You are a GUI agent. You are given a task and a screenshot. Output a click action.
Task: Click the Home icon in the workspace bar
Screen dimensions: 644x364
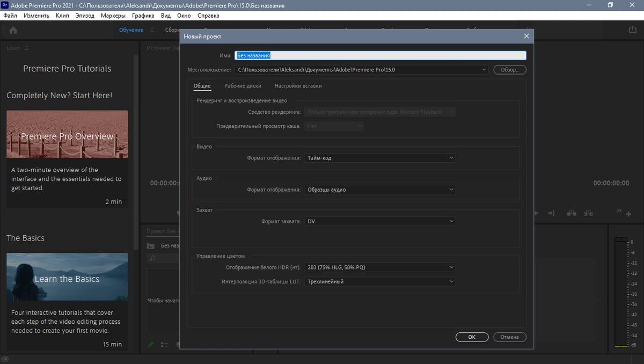pyautogui.click(x=13, y=31)
